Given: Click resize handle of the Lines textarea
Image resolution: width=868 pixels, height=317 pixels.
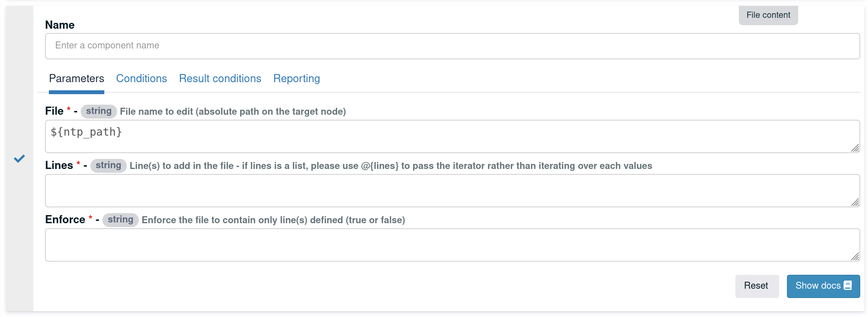Looking at the screenshot, I should (855, 202).
